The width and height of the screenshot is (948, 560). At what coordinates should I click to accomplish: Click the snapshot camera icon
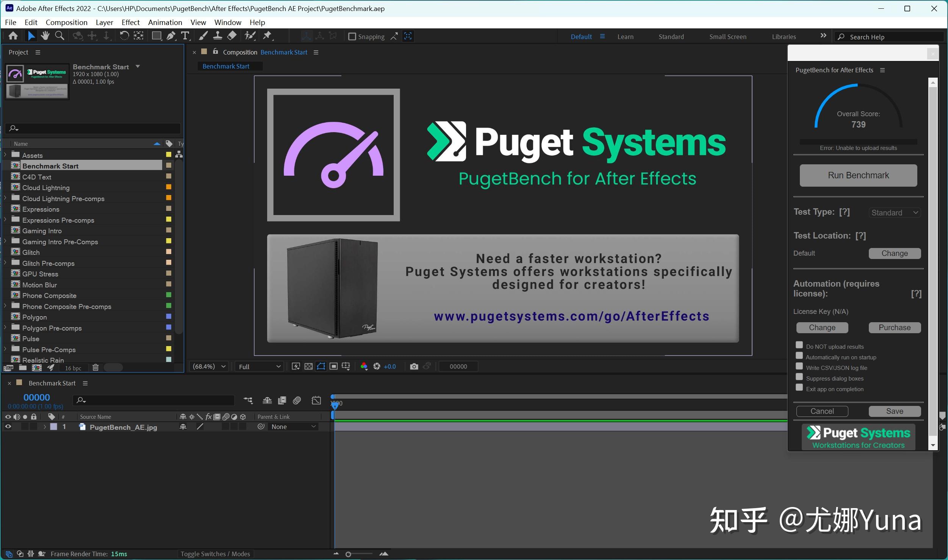coord(414,367)
